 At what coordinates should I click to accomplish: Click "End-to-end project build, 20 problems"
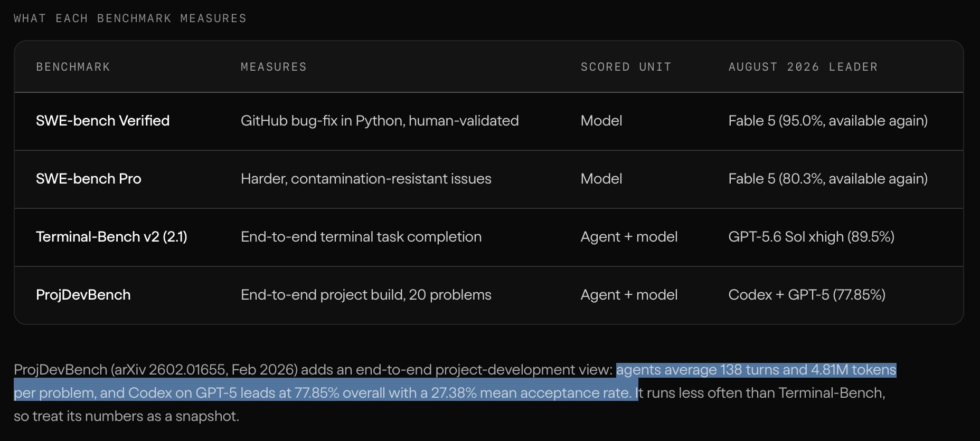366,295
